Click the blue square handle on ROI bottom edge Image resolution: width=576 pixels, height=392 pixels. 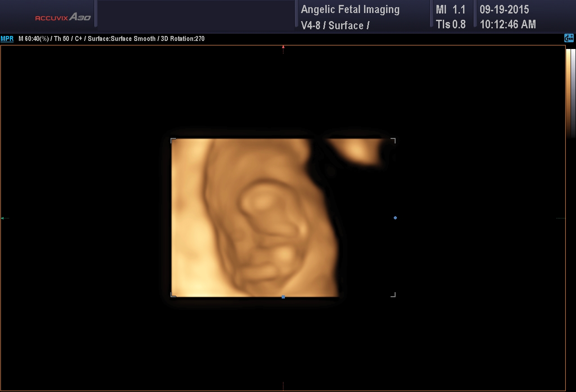point(283,297)
